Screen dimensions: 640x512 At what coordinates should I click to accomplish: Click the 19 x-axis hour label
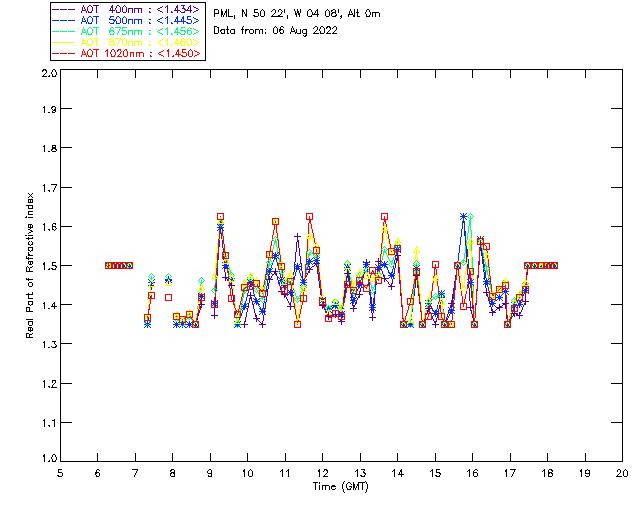pos(585,473)
